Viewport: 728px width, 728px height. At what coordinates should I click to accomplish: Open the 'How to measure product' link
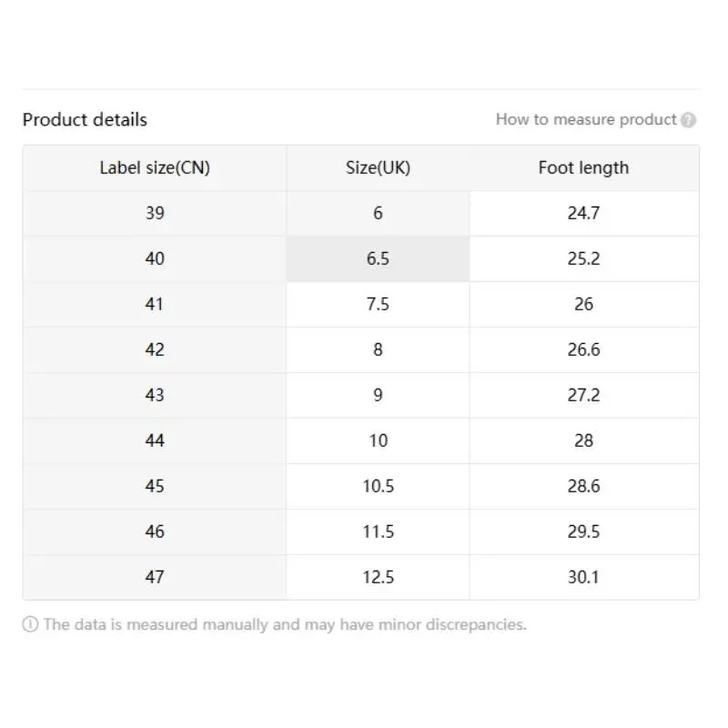[x=586, y=119]
